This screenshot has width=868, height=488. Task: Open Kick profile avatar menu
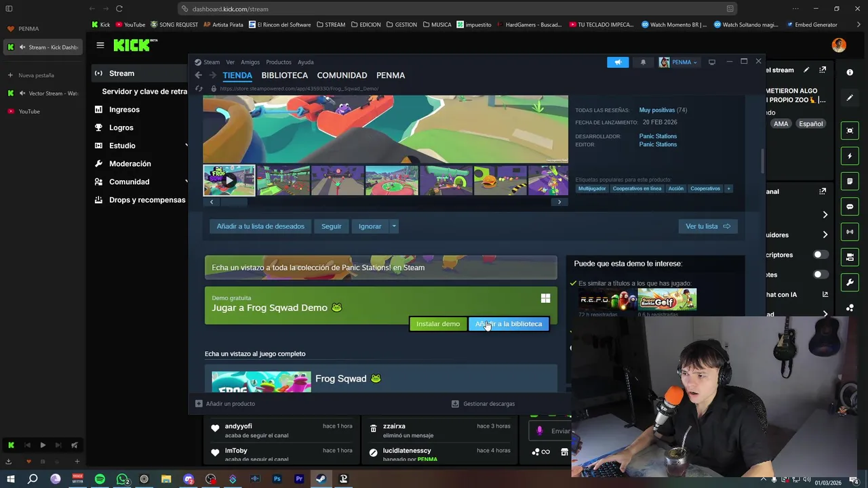[839, 45]
